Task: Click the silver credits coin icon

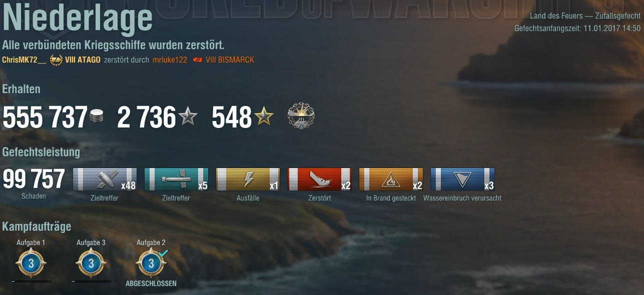Action: (x=97, y=117)
